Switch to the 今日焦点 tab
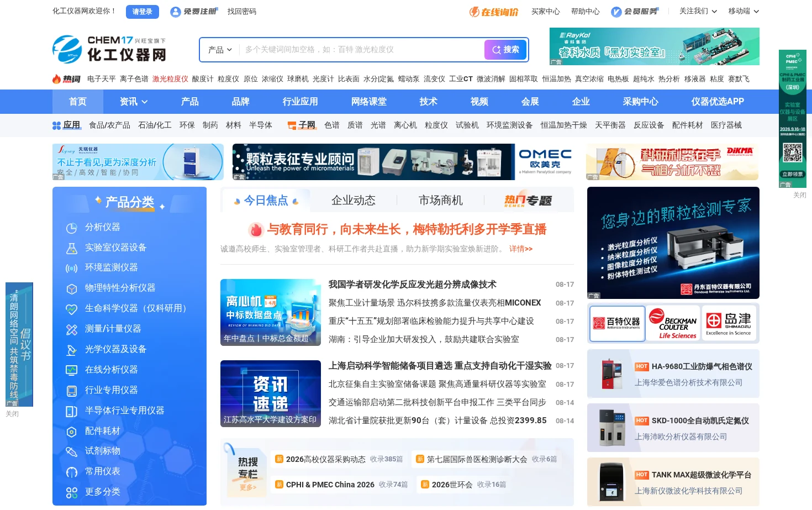The image size is (812, 510). coord(266,200)
